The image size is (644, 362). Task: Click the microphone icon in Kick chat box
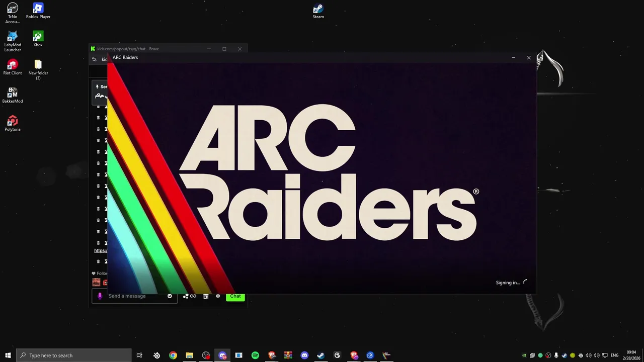tap(100, 296)
